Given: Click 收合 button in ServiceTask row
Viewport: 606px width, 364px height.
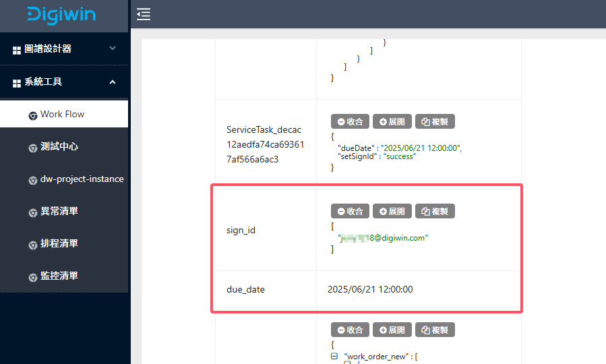Looking at the screenshot, I should click(x=349, y=122).
